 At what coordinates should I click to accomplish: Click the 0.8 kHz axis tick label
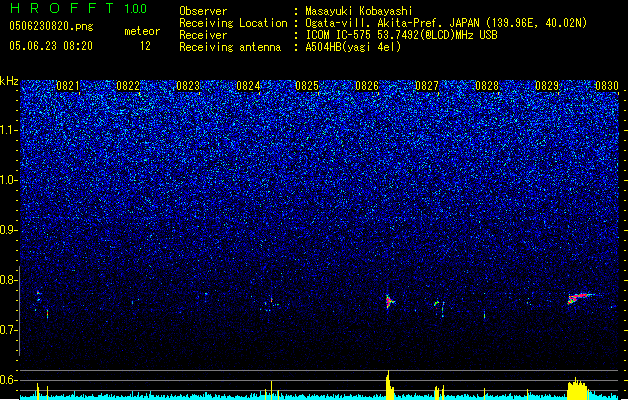coord(9,280)
